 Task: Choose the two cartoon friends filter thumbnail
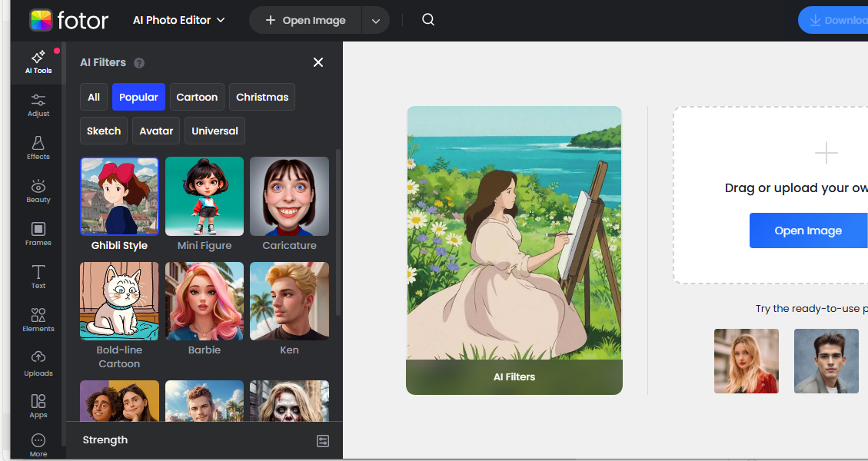pos(120,400)
